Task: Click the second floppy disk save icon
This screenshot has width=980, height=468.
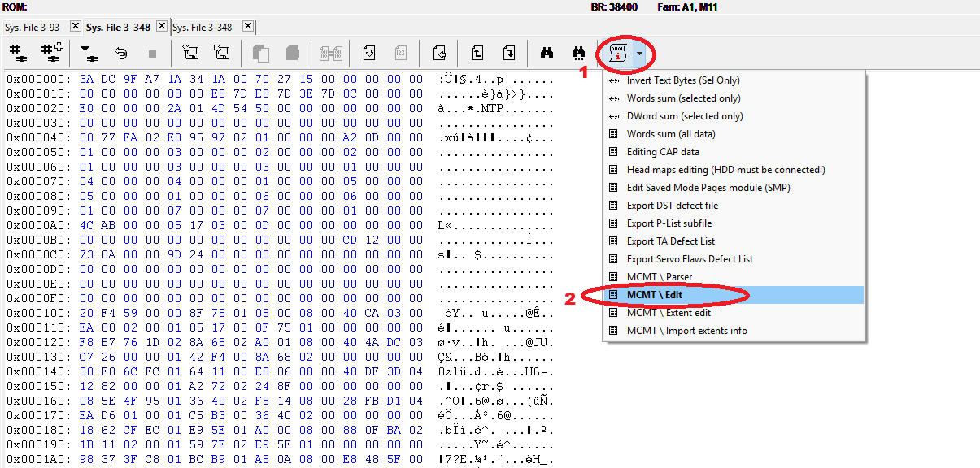Action: click(x=221, y=54)
